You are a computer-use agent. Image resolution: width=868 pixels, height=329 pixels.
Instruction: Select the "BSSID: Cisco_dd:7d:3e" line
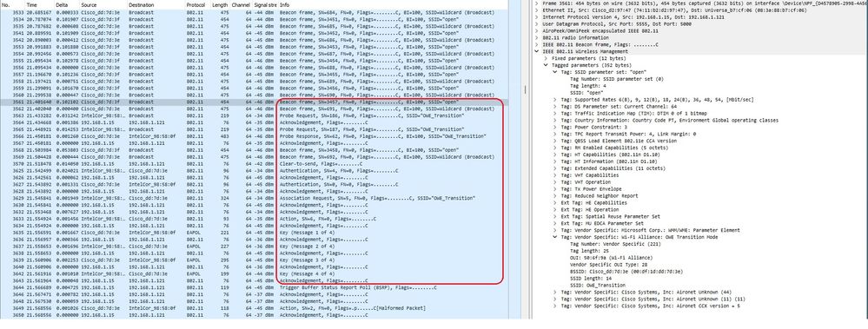click(x=626, y=271)
